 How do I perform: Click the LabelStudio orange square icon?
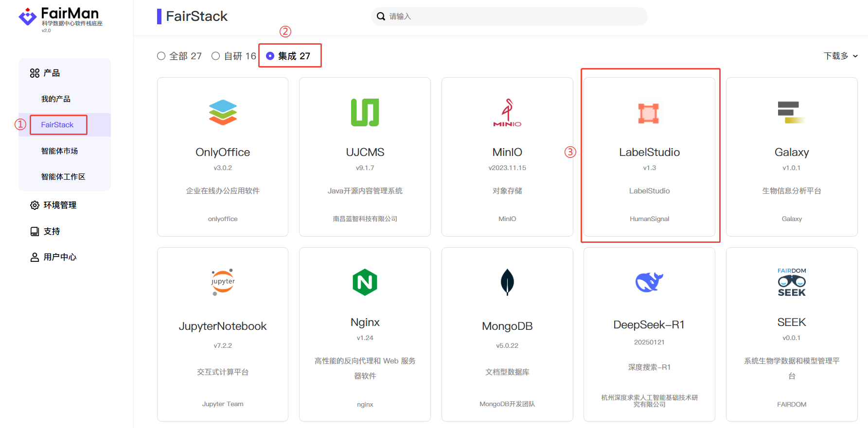click(649, 113)
